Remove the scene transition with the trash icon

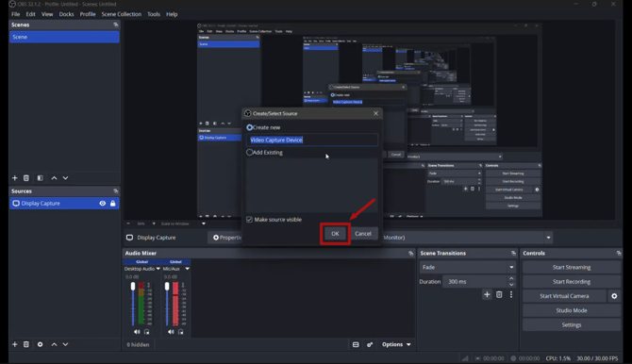(499, 294)
